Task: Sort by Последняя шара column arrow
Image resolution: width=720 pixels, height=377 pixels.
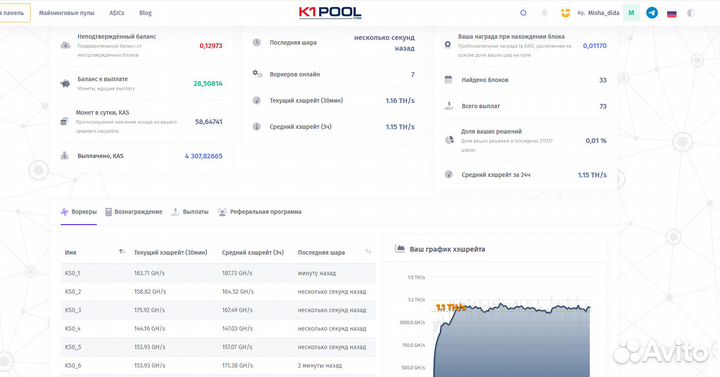Action: (368, 252)
